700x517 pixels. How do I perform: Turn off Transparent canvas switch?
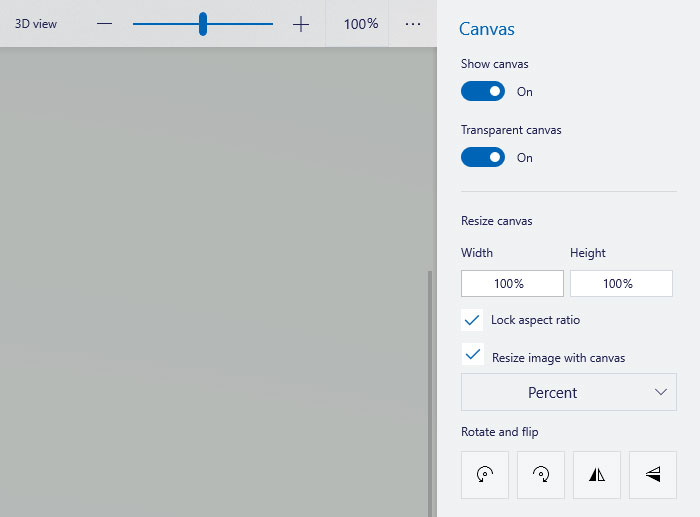[483, 158]
